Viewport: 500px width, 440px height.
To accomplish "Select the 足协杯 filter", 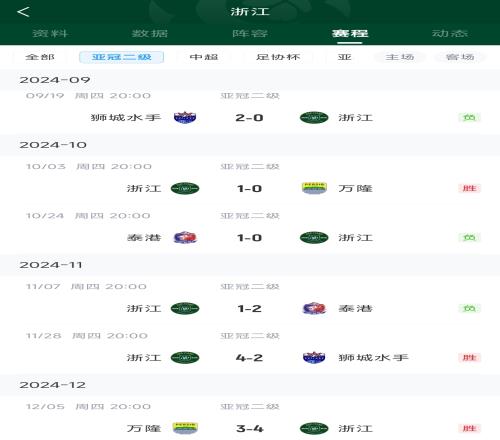I will coord(278,57).
